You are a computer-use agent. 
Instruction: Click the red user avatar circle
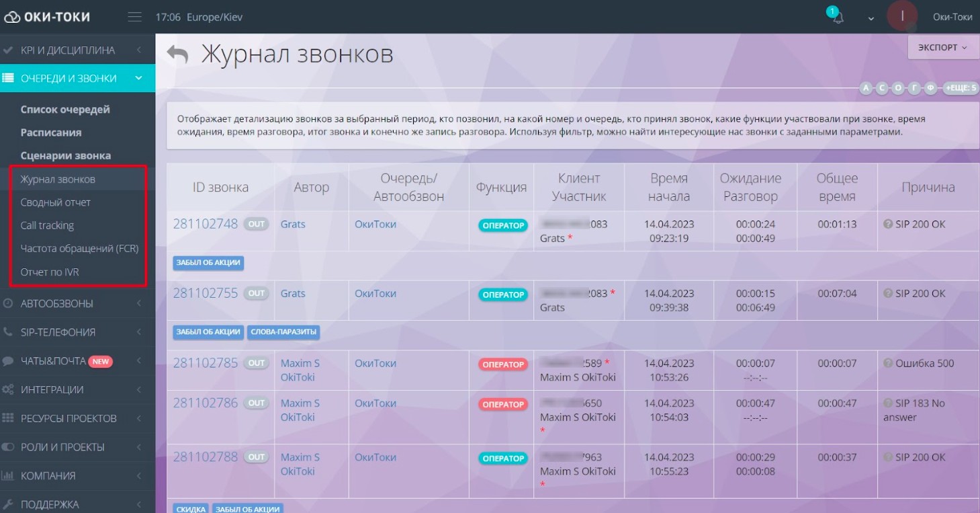[902, 16]
